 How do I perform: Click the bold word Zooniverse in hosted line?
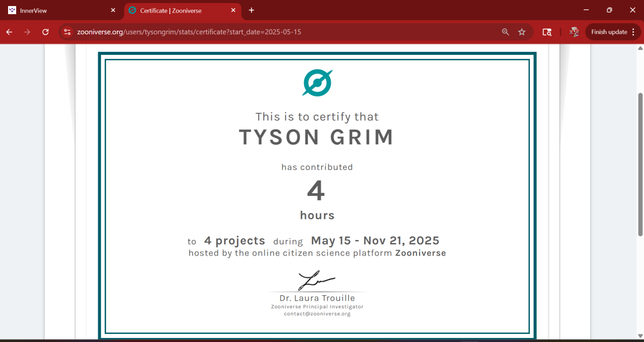pyautogui.click(x=421, y=253)
